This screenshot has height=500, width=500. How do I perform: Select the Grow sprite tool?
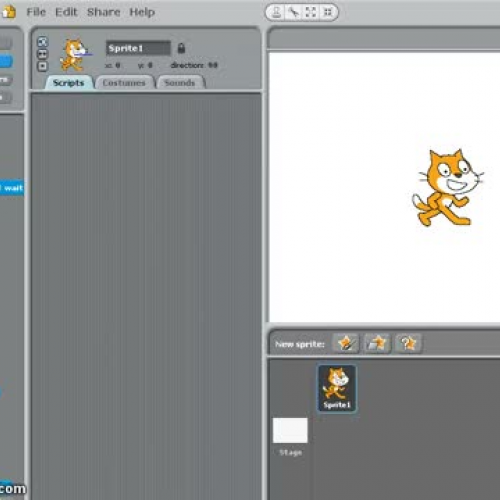point(311,12)
